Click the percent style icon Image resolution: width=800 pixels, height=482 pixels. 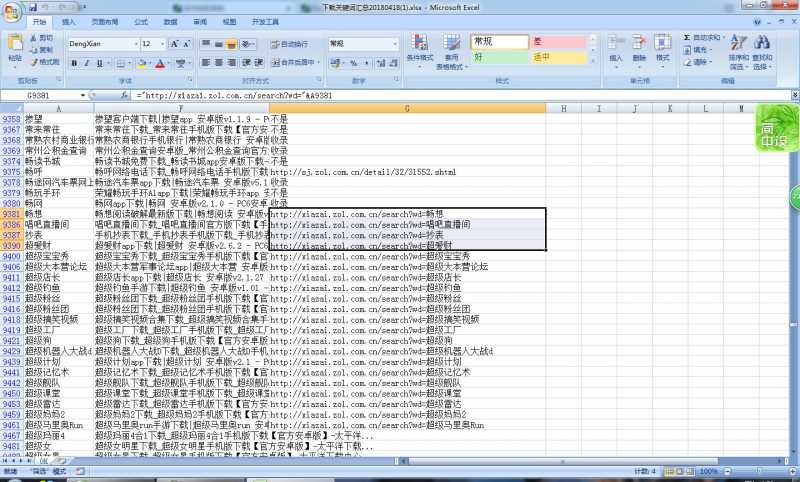coord(354,63)
